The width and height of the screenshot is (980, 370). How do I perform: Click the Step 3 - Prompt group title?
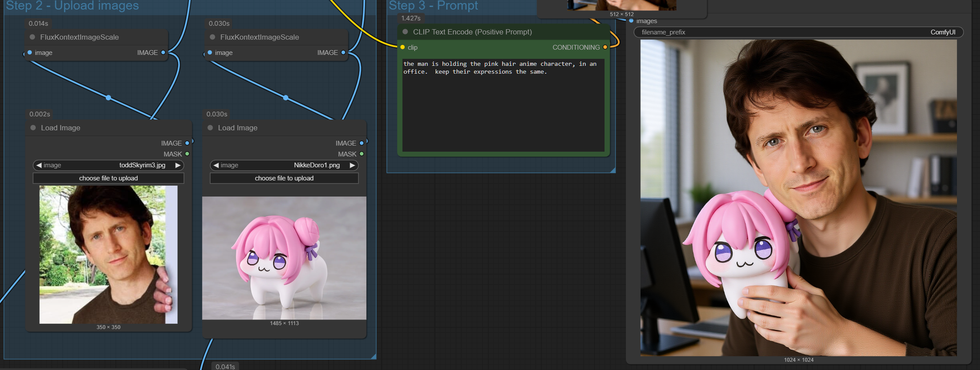433,6
